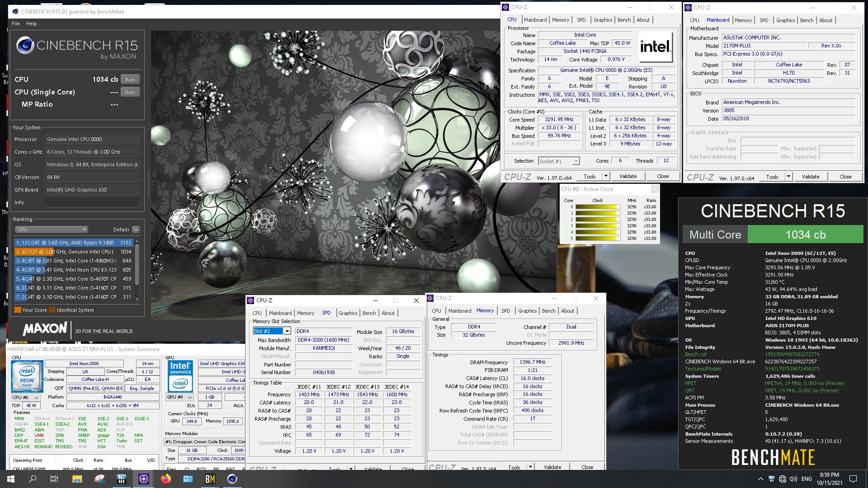The height and width of the screenshot is (488, 868).
Task: Click the ENG language indicator
Action: (x=807, y=479)
